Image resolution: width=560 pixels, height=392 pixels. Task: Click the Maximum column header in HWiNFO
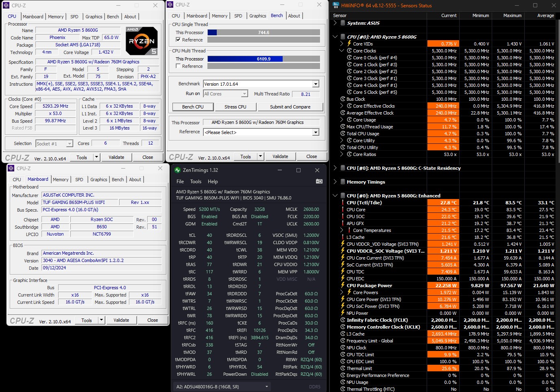pyautogui.click(x=508, y=15)
